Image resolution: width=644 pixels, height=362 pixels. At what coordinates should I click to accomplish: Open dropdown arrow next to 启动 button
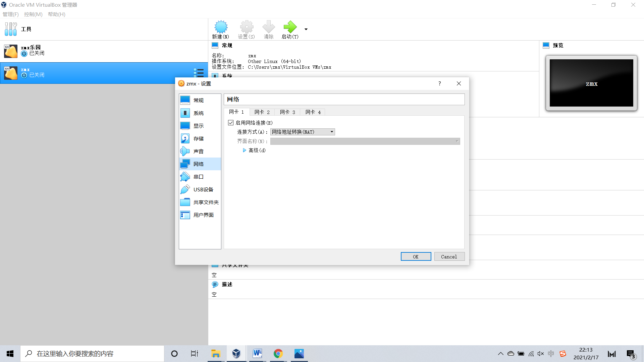(306, 29)
